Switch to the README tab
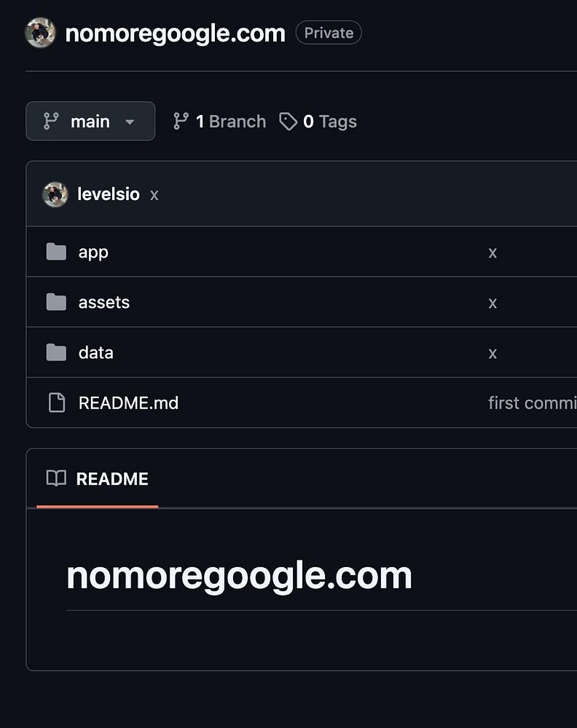The width and height of the screenshot is (577, 728). [111, 478]
